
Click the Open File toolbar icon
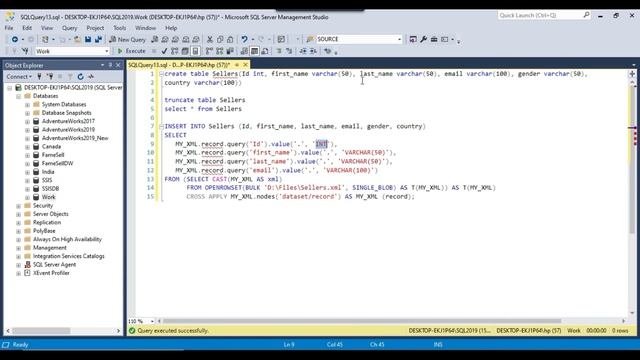(77, 39)
